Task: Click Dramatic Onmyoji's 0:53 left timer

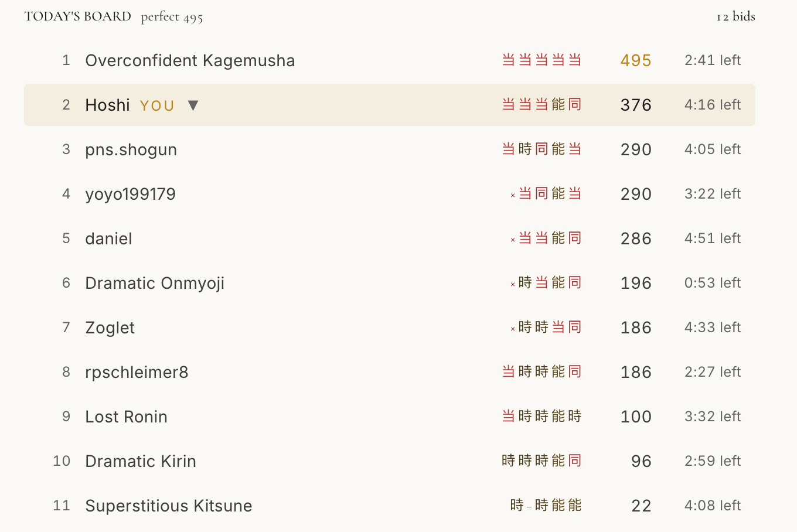Action: (x=713, y=283)
